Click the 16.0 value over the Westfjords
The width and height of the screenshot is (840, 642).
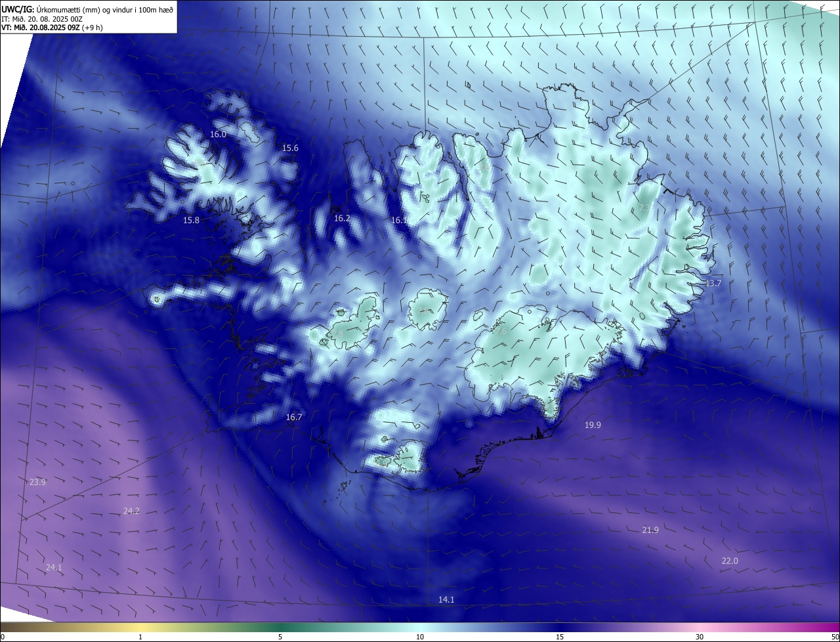pyautogui.click(x=218, y=134)
